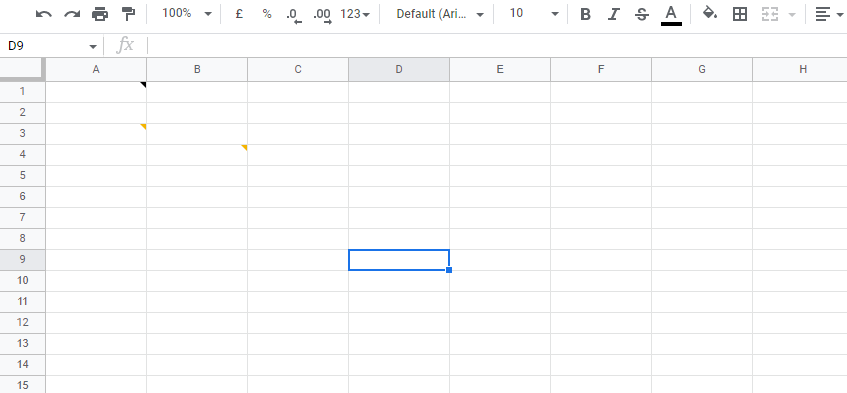The image size is (847, 393).
Task: Click the selected cell D9
Action: click(x=399, y=260)
